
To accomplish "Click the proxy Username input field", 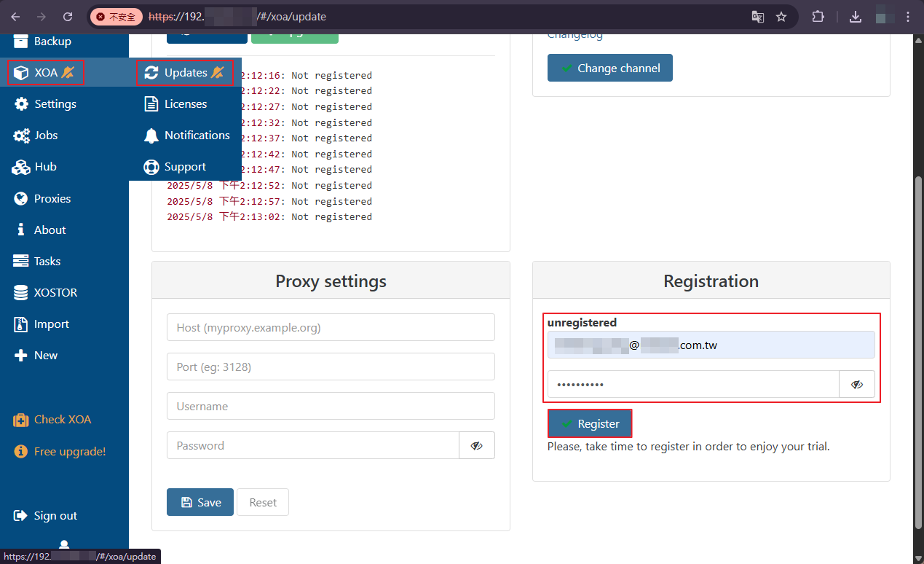I will pos(331,406).
